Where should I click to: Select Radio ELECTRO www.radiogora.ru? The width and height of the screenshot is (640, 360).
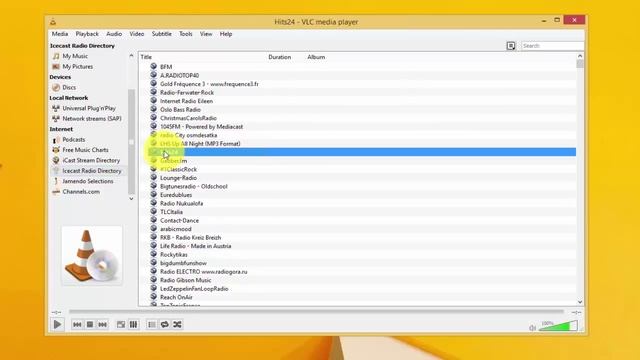tap(203, 272)
